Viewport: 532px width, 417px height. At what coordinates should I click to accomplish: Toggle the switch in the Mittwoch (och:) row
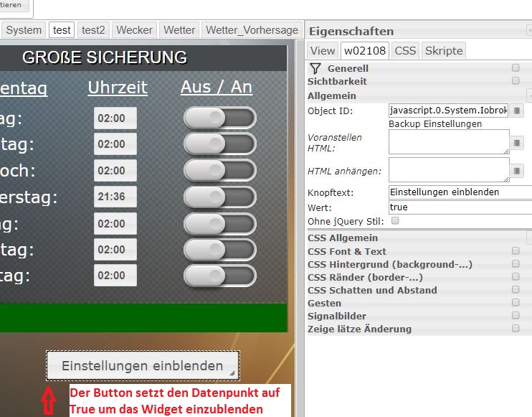(220, 171)
